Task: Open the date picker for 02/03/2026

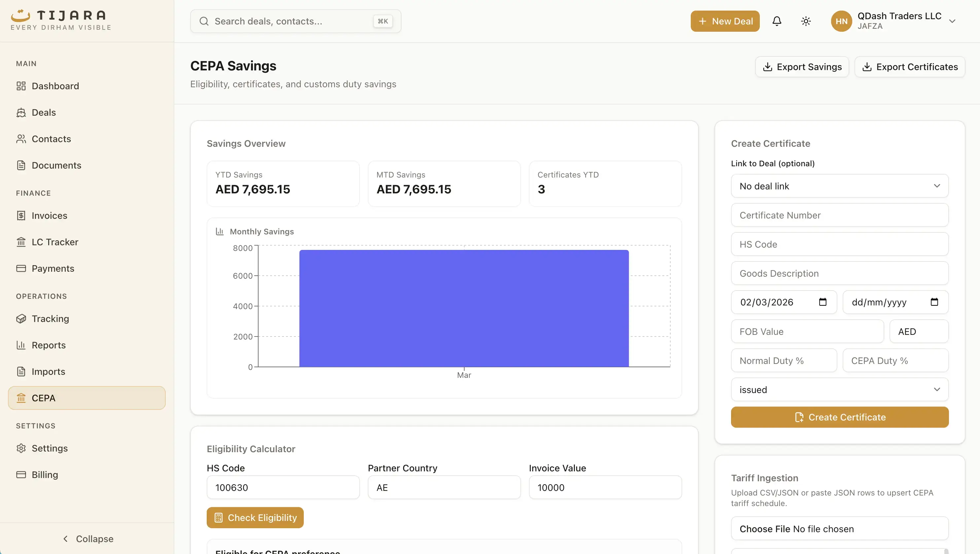Action: [x=823, y=302]
